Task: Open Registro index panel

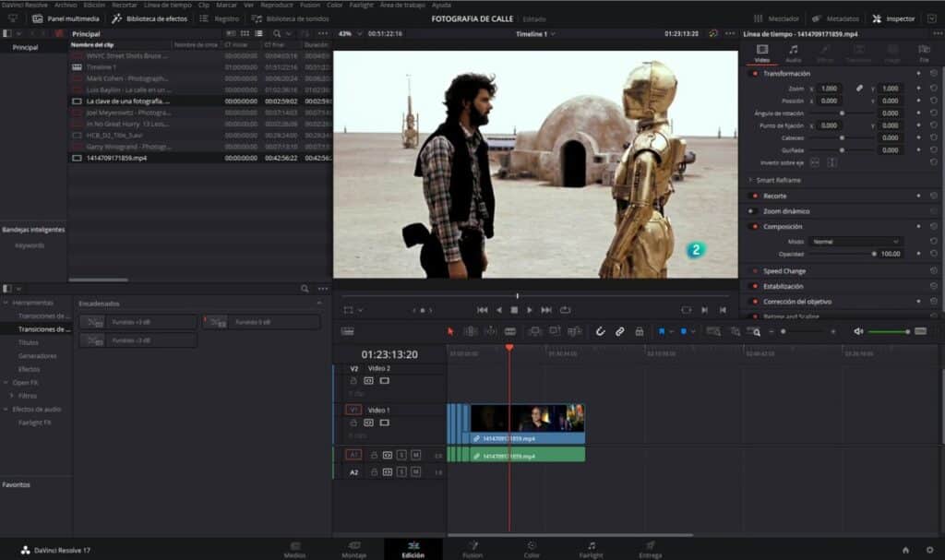Action: 220,18
